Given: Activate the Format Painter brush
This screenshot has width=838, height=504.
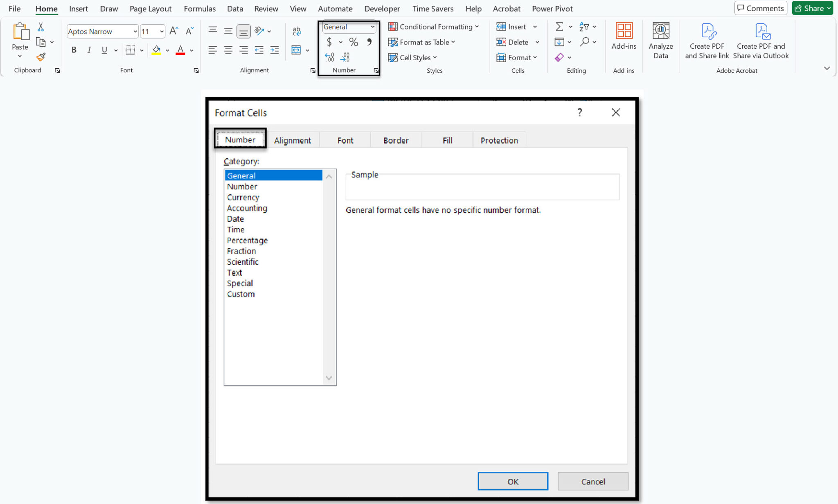Looking at the screenshot, I should (x=41, y=57).
